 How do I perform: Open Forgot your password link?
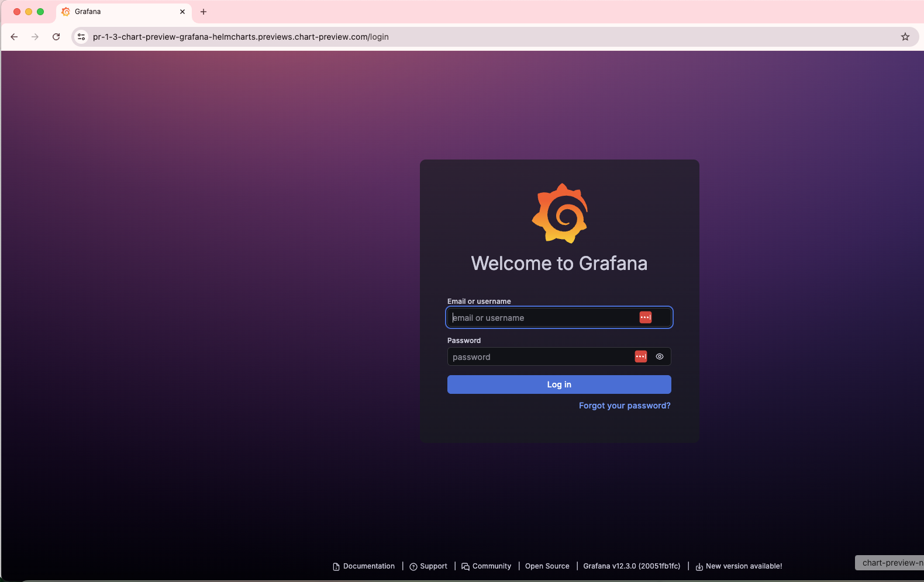coord(625,406)
